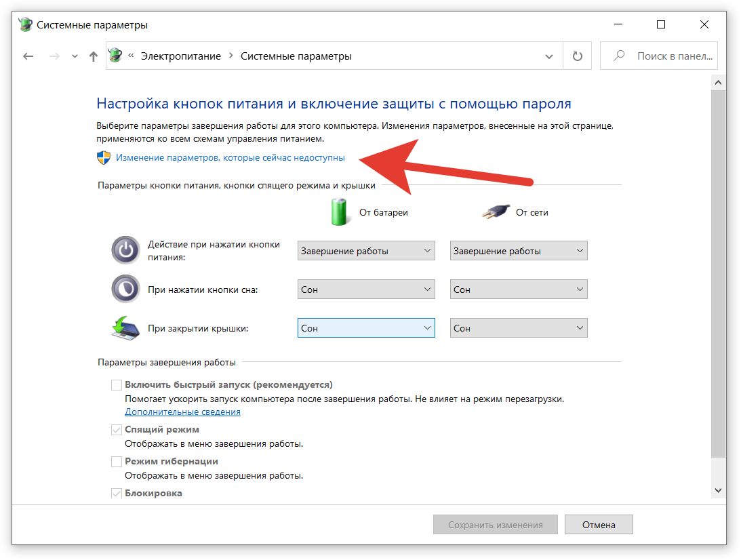Screen dimensions: 741x560
Task: Open the Электропитание breadcrumb
Action: pos(181,56)
